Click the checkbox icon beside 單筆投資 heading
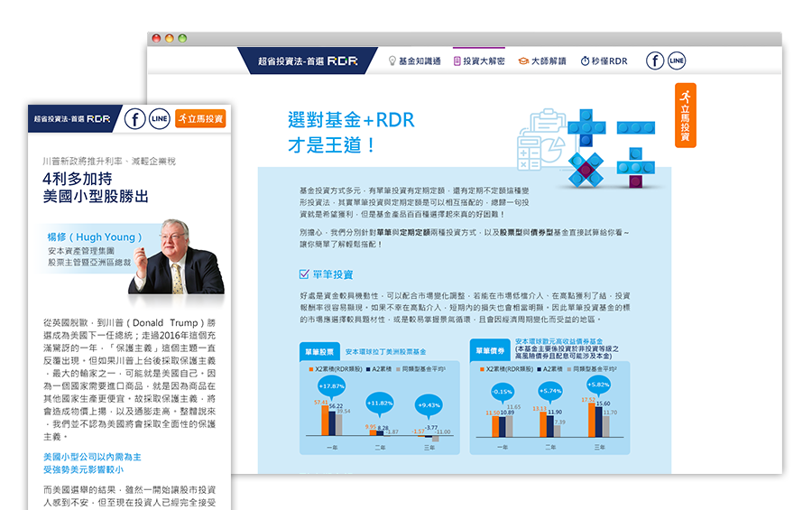Screen dimensions: 812x510 click(x=304, y=274)
